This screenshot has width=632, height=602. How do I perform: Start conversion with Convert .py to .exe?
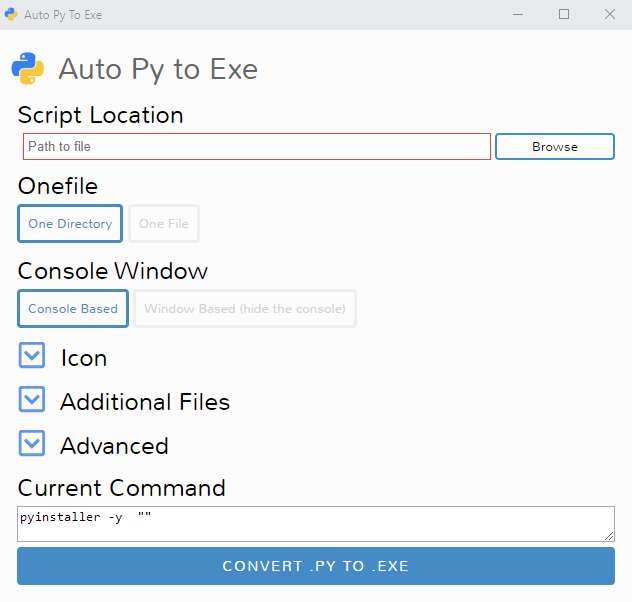[x=316, y=566]
